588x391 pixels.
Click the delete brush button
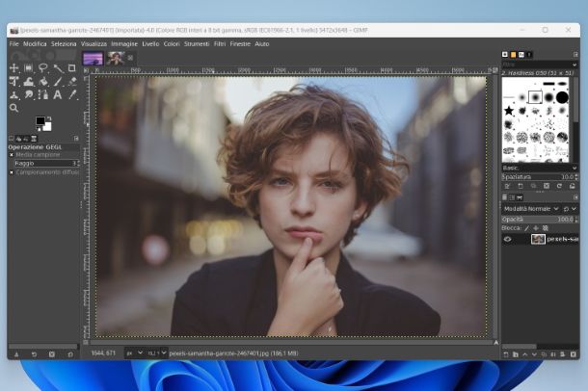[547, 186]
